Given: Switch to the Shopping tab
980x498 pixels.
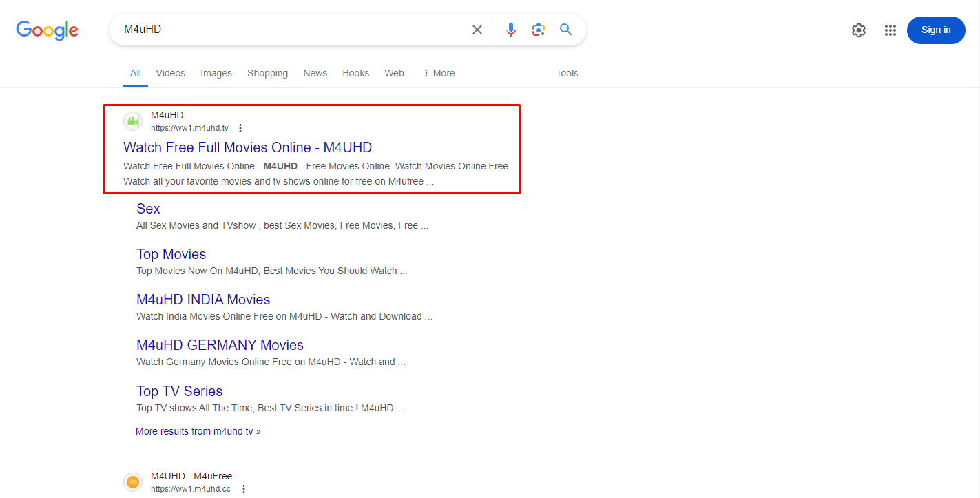Looking at the screenshot, I should click(268, 73).
